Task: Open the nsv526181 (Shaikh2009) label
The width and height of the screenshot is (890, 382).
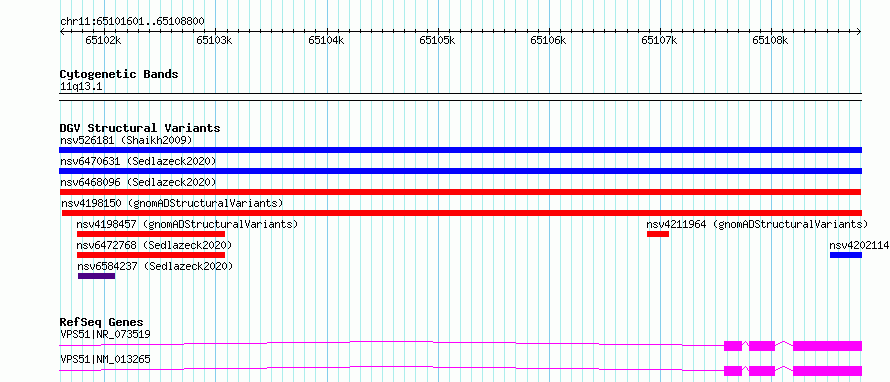Action: coord(126,140)
